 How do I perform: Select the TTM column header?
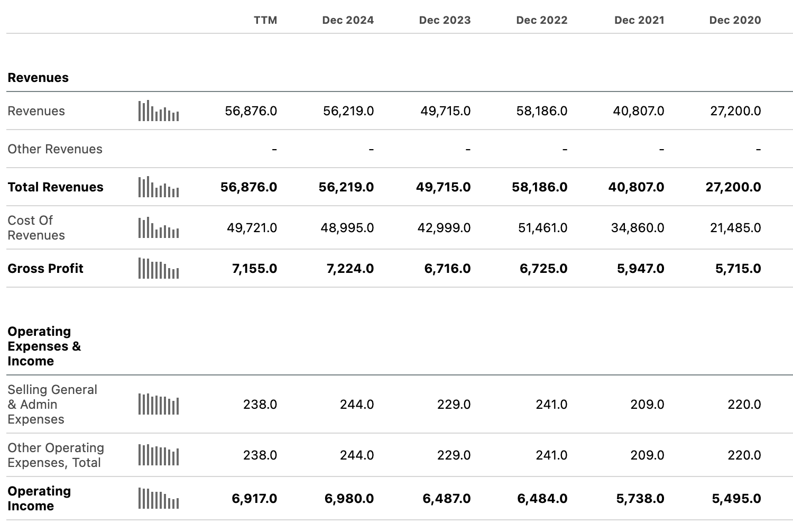[265, 20]
